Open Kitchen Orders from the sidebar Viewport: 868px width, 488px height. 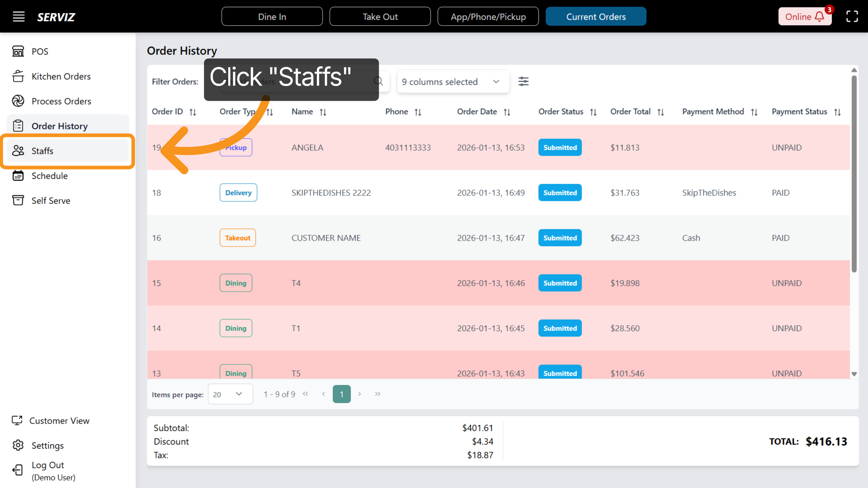[61, 76]
